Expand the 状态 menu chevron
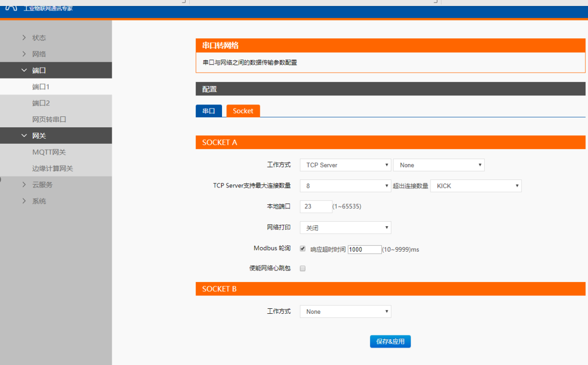This screenshot has height=365, width=588. [24, 38]
